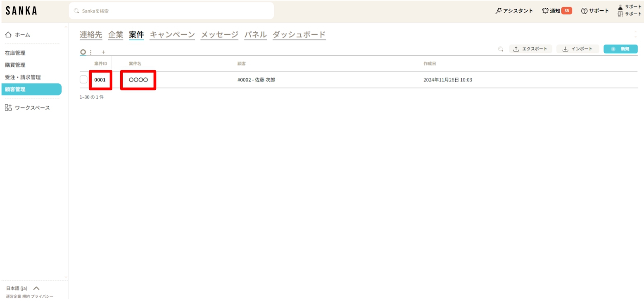644x306 pixels.
Task: Switch to the 企業 tab
Action: click(x=116, y=35)
